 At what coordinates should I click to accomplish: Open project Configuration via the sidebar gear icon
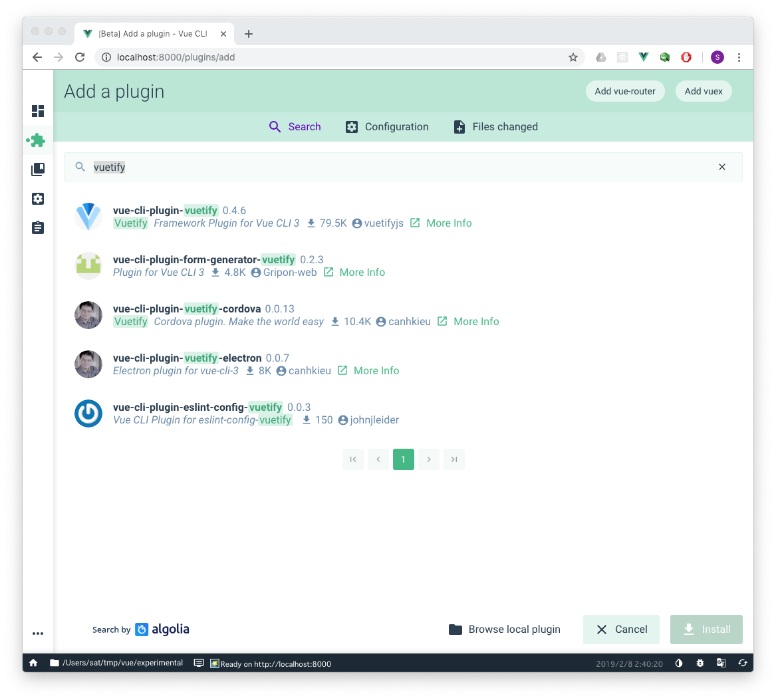[38, 198]
